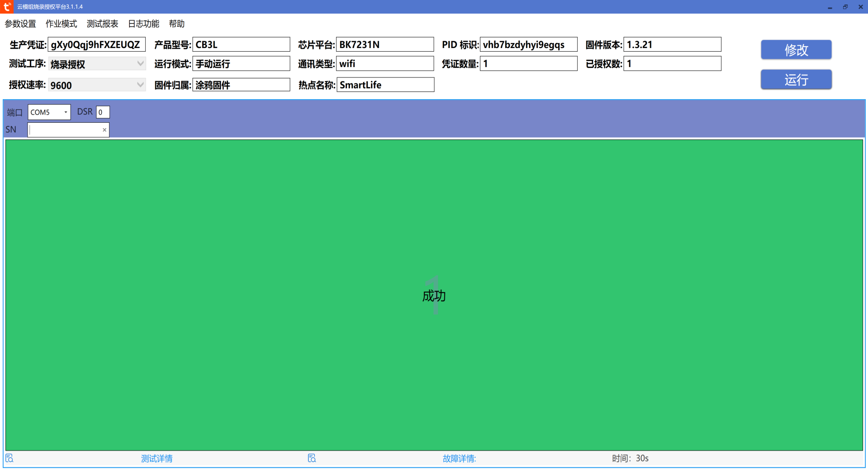The height and width of the screenshot is (470, 868).
Task: Click the 已授权数 field
Action: click(673, 63)
